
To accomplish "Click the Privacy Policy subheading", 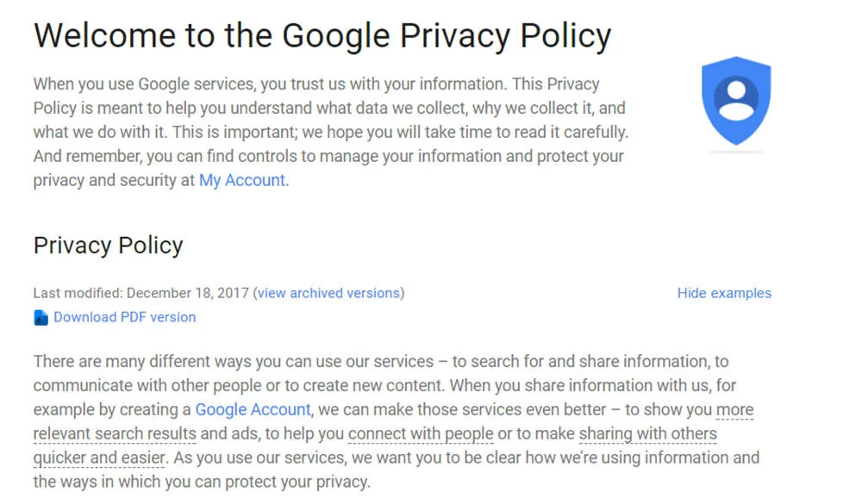I will click(x=108, y=246).
